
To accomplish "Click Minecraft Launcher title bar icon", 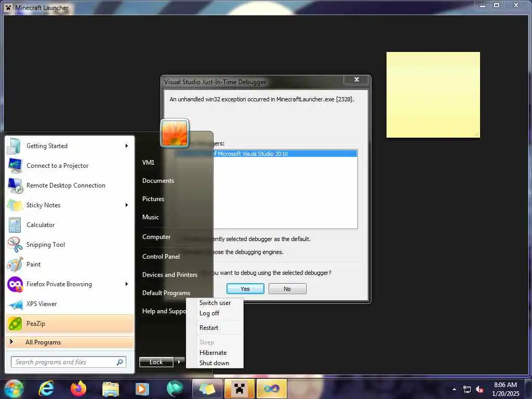I will [8, 7].
